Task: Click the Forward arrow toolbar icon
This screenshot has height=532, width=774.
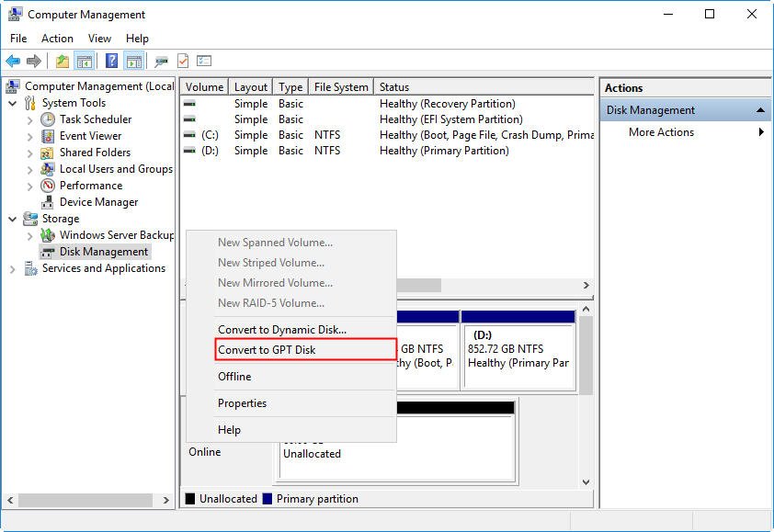Action: click(x=34, y=62)
